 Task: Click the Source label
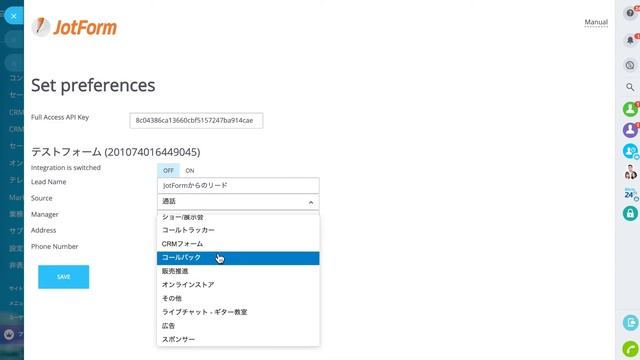pyautogui.click(x=42, y=198)
